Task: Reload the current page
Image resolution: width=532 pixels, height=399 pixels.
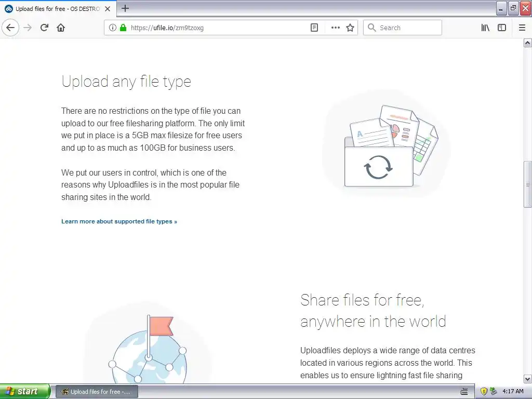Action: 45,28
